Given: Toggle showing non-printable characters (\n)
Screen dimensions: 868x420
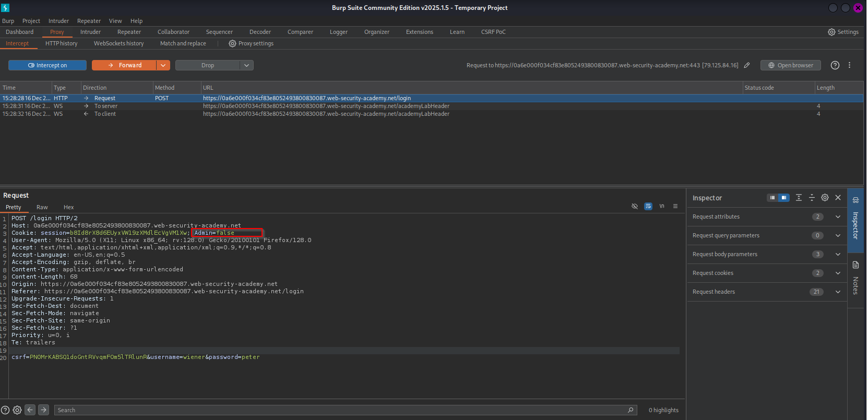Looking at the screenshot, I should click(x=662, y=206).
